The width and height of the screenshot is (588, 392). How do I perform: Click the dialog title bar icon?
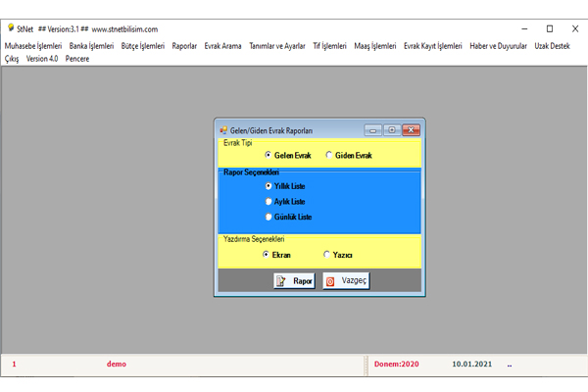pos(223,130)
